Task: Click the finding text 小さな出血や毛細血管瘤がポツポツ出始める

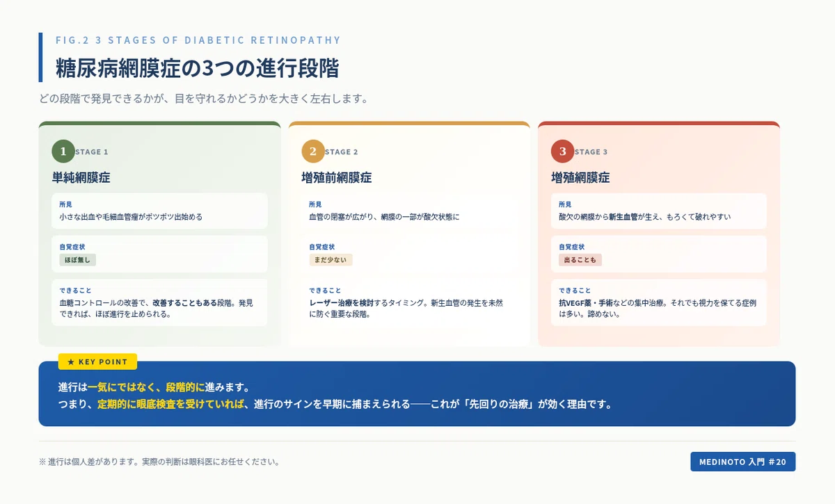Action: tap(131, 217)
